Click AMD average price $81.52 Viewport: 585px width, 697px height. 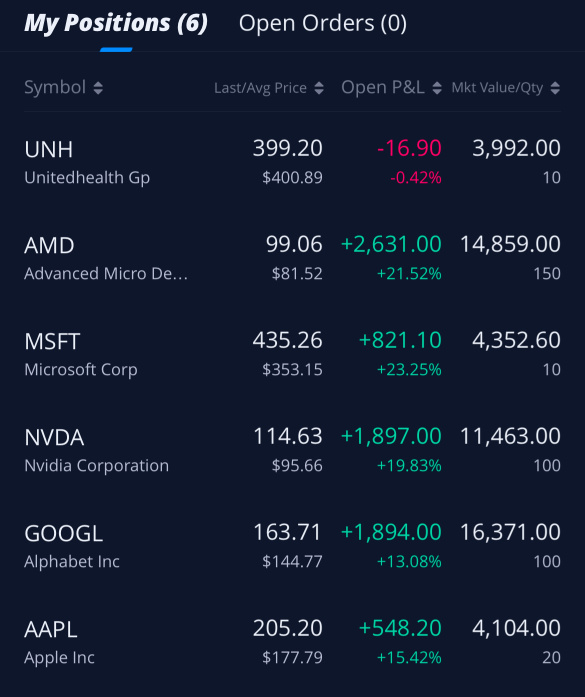pos(297,274)
